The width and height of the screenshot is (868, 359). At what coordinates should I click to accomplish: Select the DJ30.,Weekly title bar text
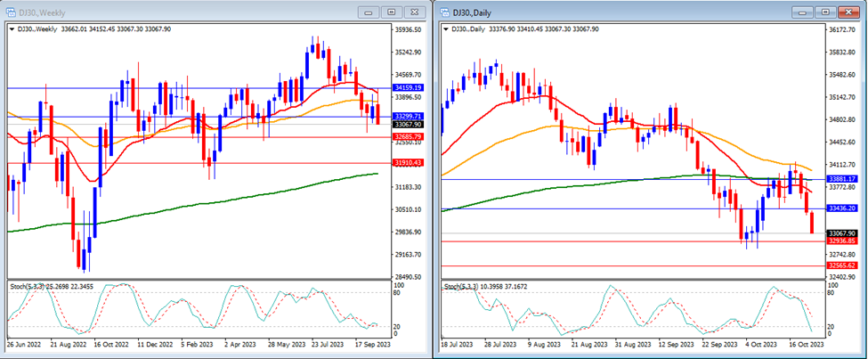pos(40,12)
